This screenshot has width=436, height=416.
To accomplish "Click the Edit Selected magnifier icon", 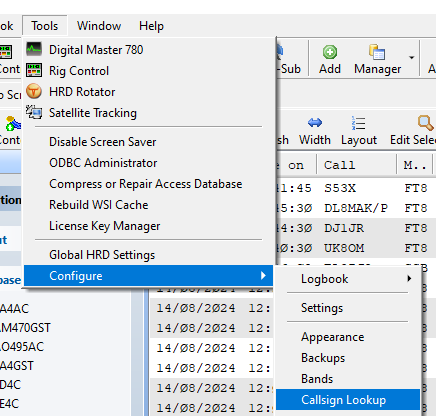I will click(x=426, y=123).
